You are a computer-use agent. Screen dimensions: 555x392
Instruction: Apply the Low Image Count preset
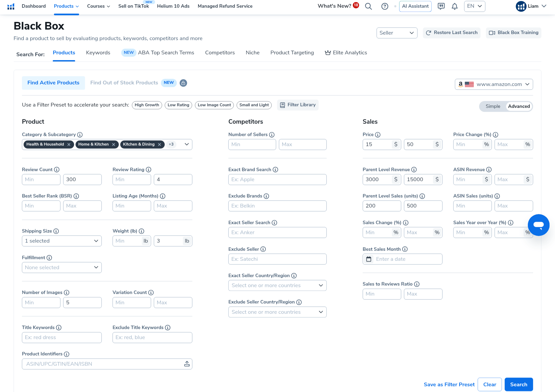[x=214, y=105]
